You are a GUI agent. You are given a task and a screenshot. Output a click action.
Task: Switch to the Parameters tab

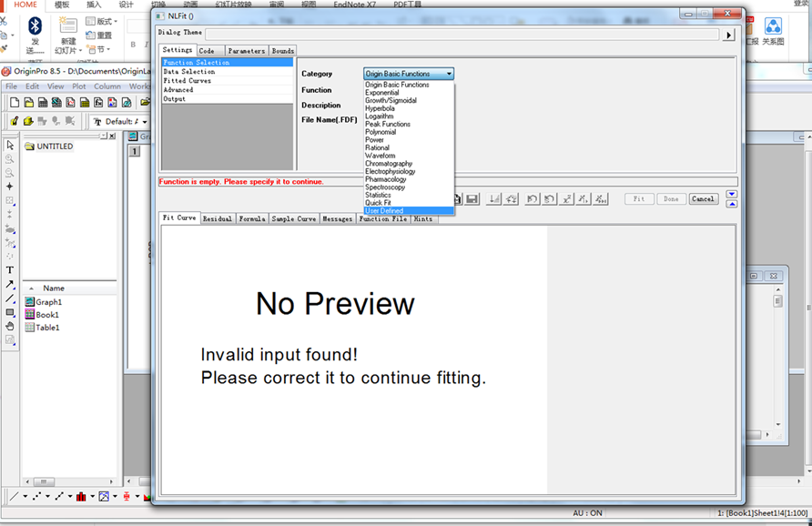point(247,51)
